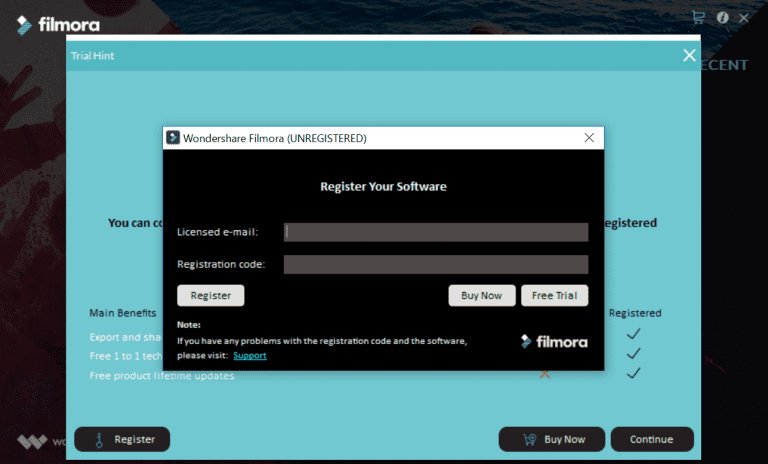768x464 pixels.
Task: Choose the Free Trial button
Action: click(554, 296)
